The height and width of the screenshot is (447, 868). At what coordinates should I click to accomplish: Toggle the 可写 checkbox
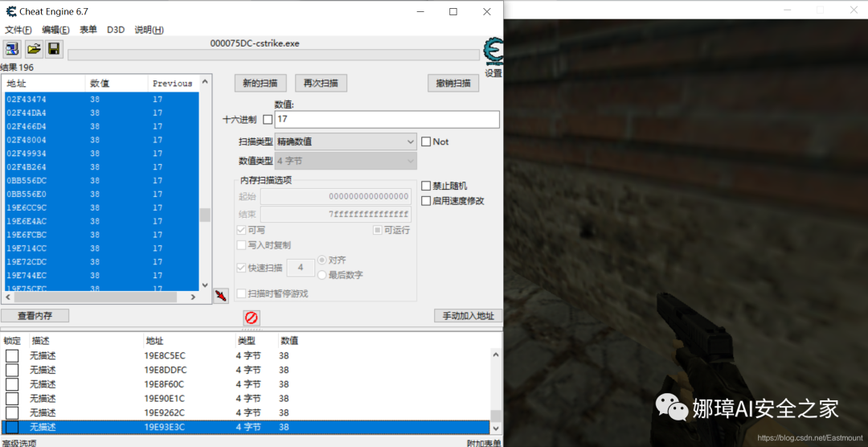(x=241, y=230)
